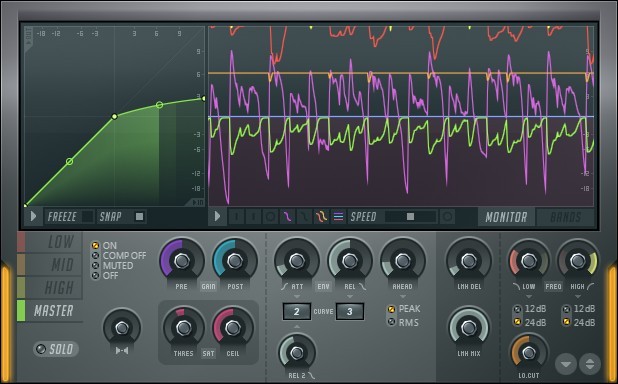The width and height of the screenshot is (618, 384).
Task: Select the MASTER band tab
Action: 50,311
